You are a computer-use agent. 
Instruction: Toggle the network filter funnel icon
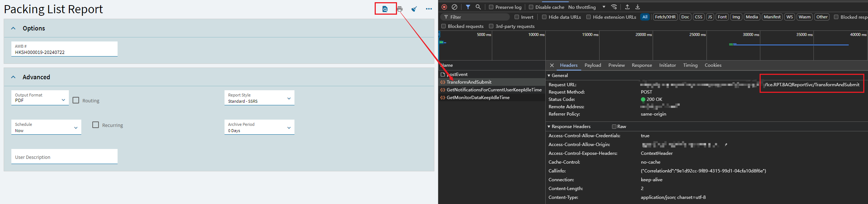click(x=468, y=7)
